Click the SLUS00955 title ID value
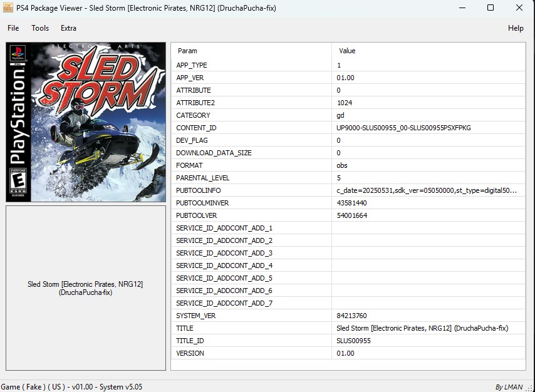The image size is (535, 392). point(353,341)
